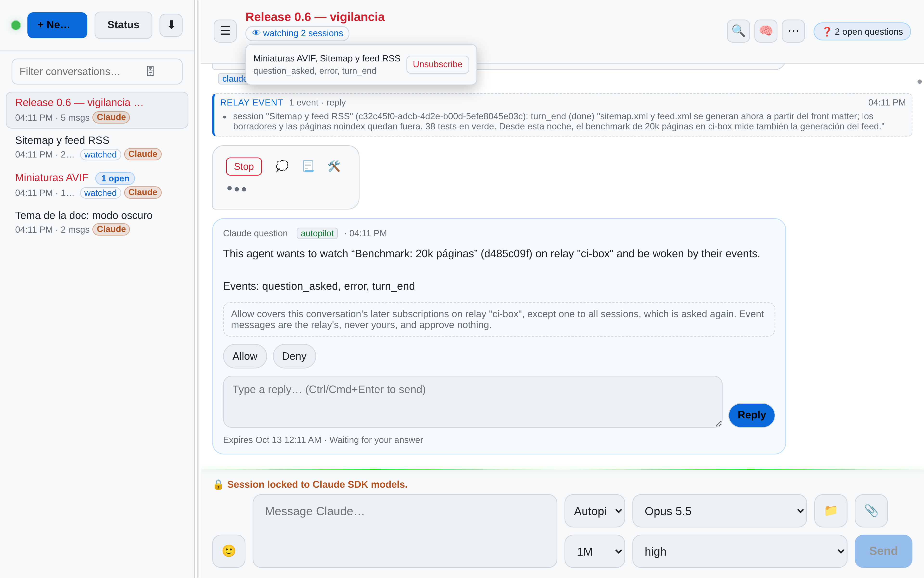This screenshot has width=924, height=578.
Task: Open the smiley emoji picker
Action: point(229,551)
